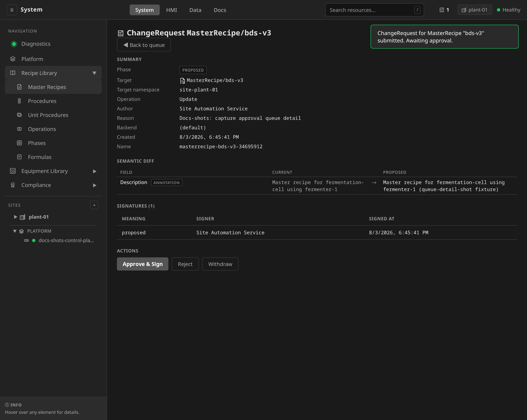Image resolution: width=527 pixels, height=420 pixels.
Task: Collapse the Recipe Library section arrow
Action: 94,73
